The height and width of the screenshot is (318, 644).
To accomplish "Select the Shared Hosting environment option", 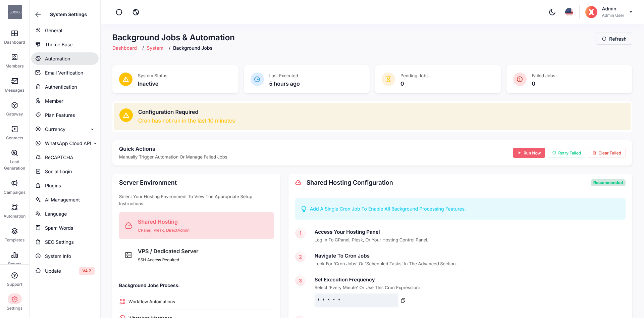I will point(196,226).
